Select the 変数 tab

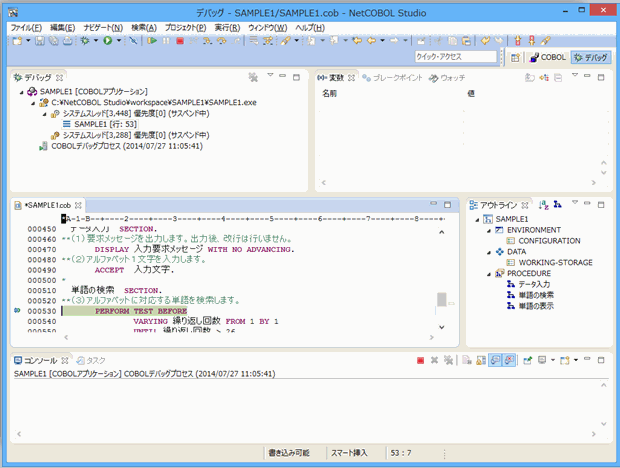click(336, 78)
